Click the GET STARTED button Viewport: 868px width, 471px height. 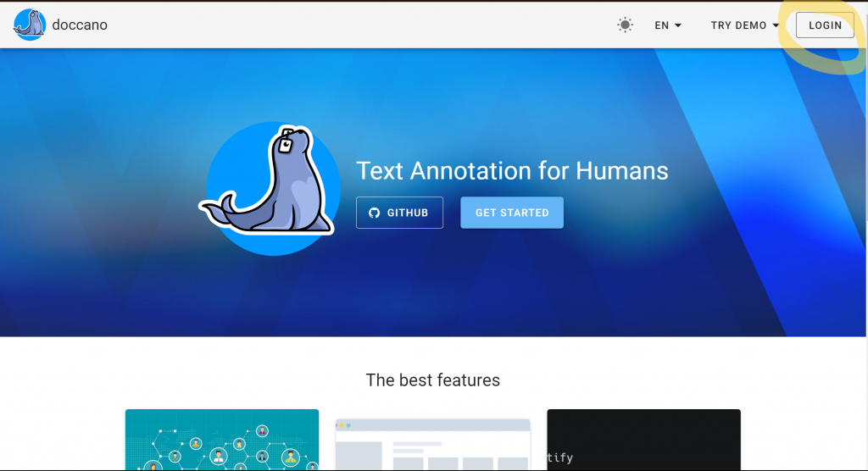pos(512,213)
